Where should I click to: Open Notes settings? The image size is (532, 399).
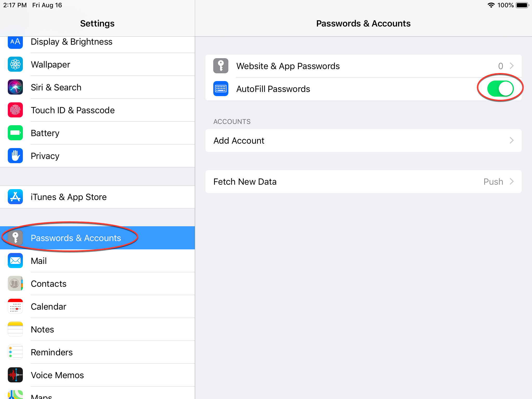click(97, 329)
